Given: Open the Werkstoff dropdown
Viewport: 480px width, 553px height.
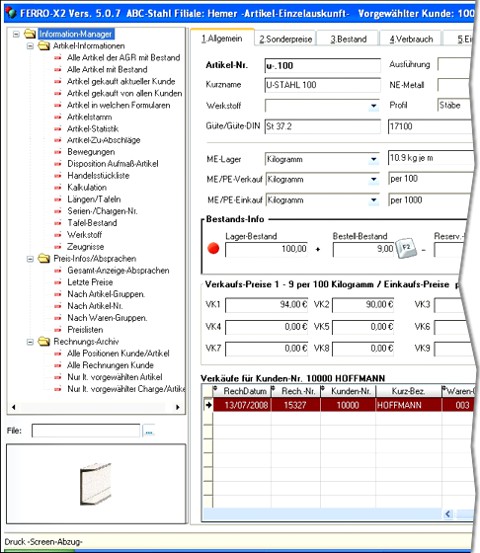Looking at the screenshot, I should tap(373, 105).
